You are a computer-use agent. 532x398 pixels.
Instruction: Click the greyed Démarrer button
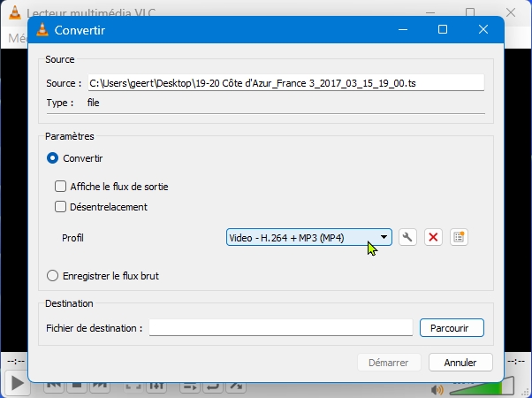[389, 363]
